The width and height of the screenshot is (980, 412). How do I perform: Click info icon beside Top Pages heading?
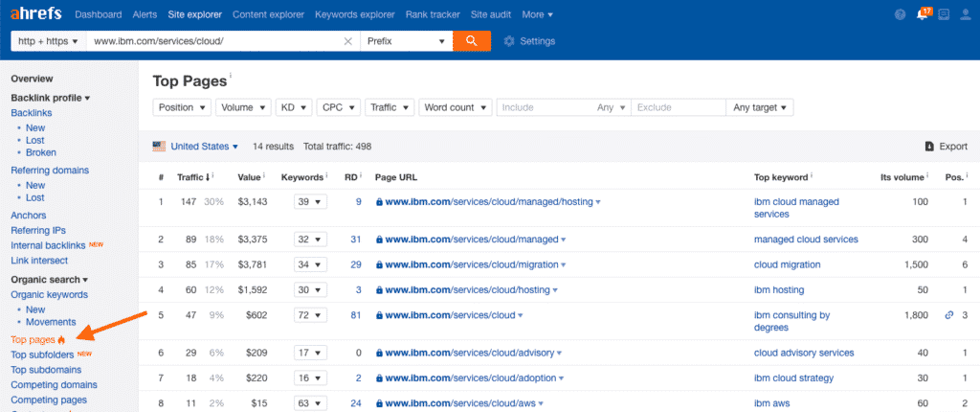pos(230,76)
